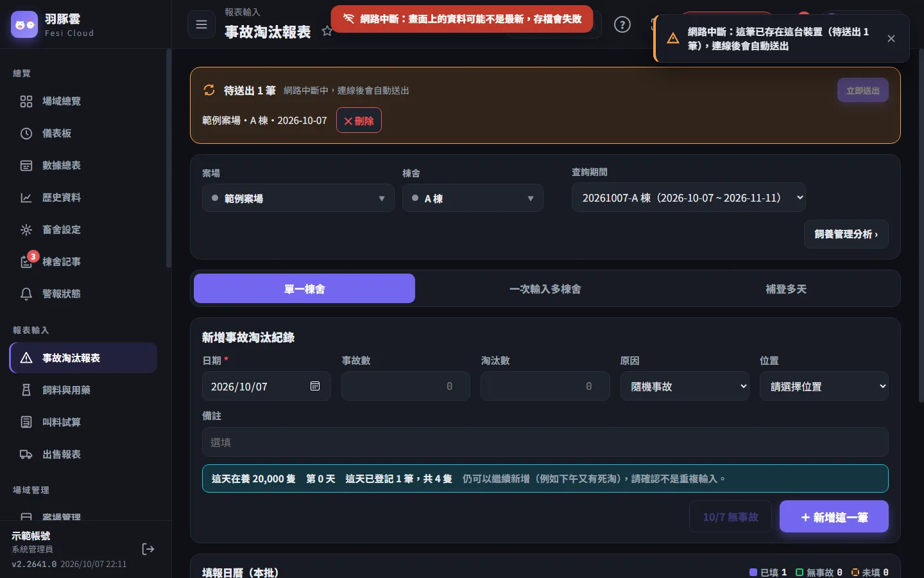Open 叫料試算 page
The height and width of the screenshot is (578, 924).
pos(83,422)
